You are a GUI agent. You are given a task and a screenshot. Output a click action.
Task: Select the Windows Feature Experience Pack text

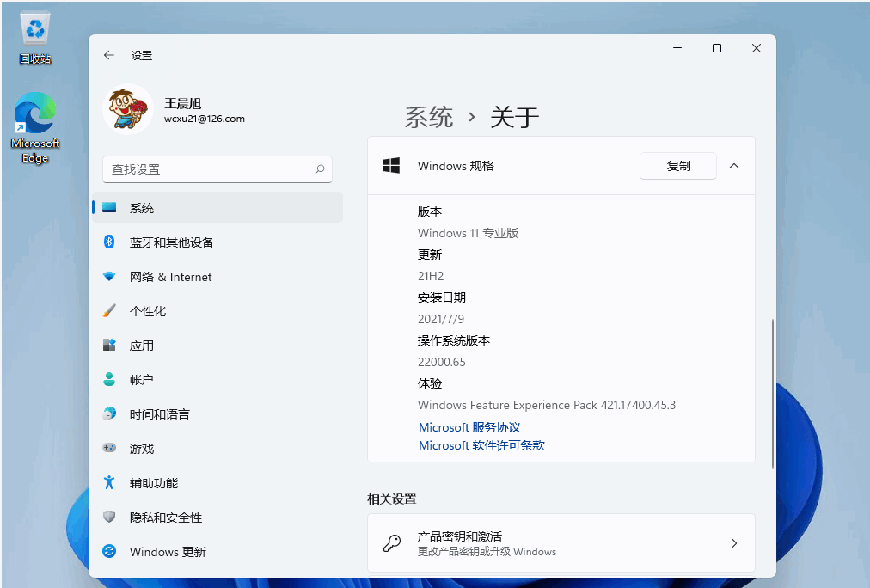[x=547, y=405]
